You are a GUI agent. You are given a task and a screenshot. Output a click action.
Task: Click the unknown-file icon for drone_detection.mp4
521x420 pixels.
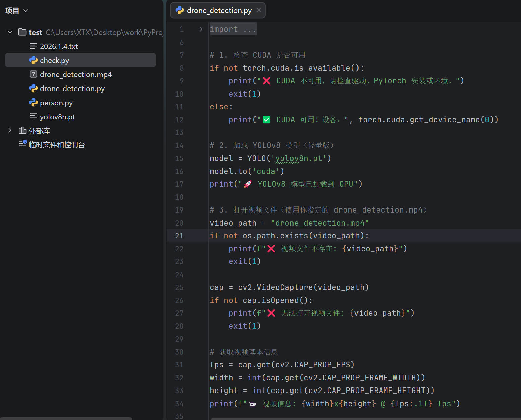pos(34,74)
